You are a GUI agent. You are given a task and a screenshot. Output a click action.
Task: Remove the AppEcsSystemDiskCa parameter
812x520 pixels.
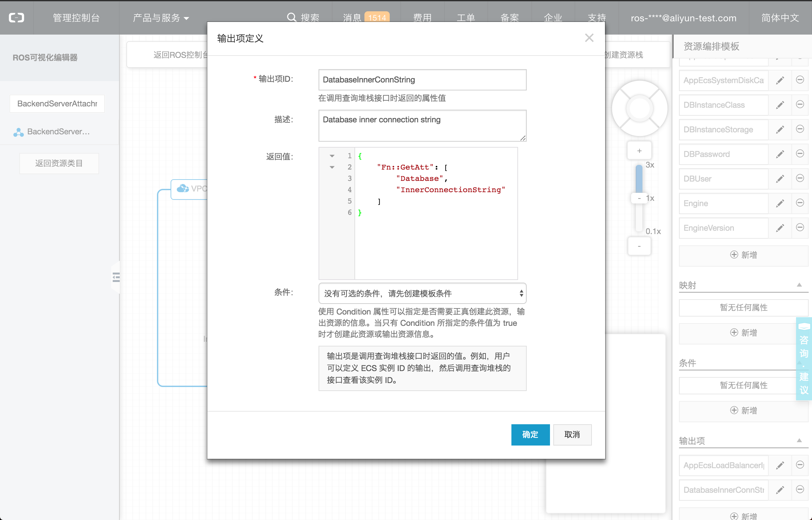point(799,80)
